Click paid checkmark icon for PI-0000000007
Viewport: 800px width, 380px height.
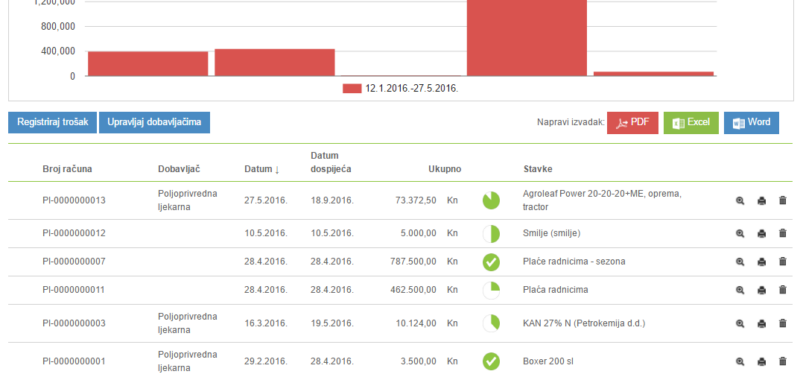click(x=491, y=262)
